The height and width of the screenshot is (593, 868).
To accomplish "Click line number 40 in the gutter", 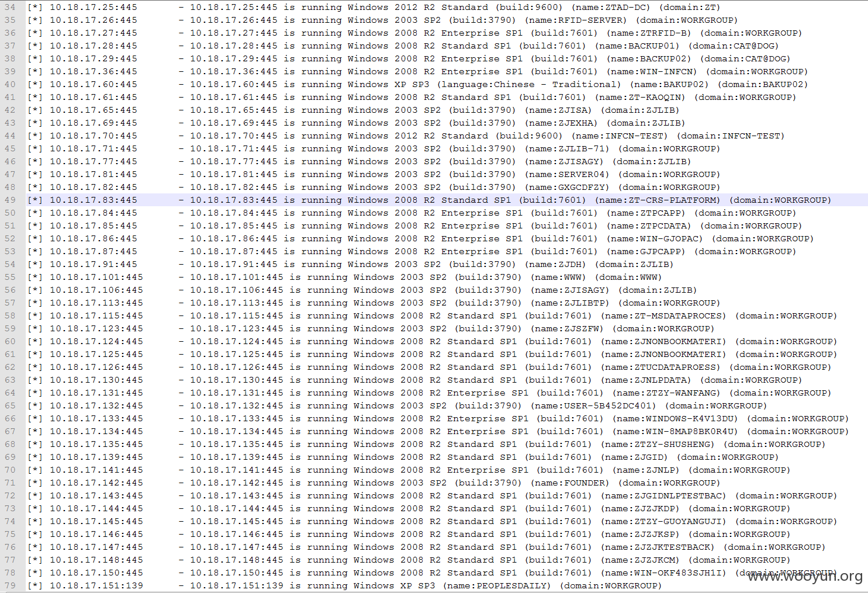I will tap(11, 85).
